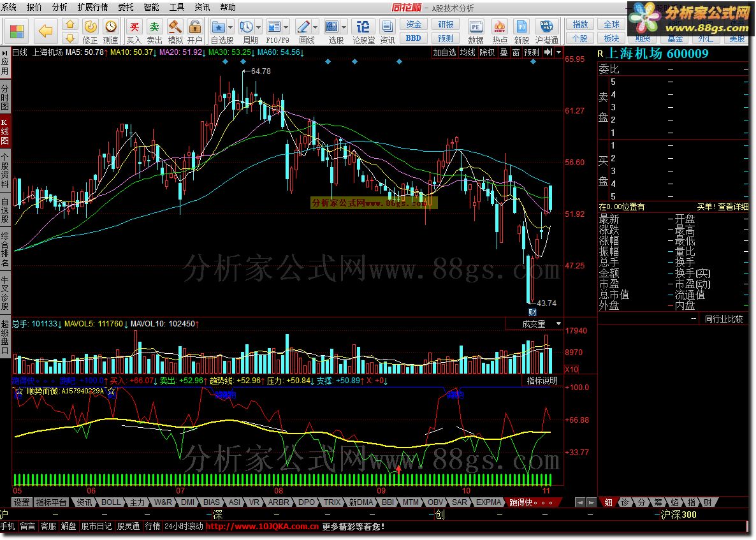Screen dimensions: 756x540
Task: Click the 开户 account opening lock icon
Action: click(x=195, y=31)
